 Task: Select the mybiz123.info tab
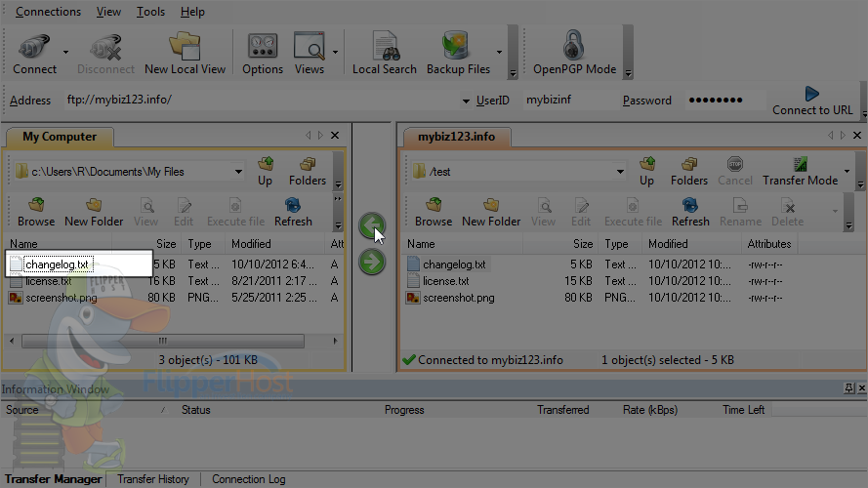pyautogui.click(x=456, y=137)
